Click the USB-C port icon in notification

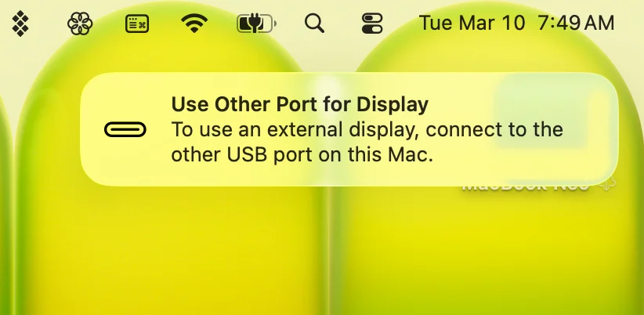125,130
